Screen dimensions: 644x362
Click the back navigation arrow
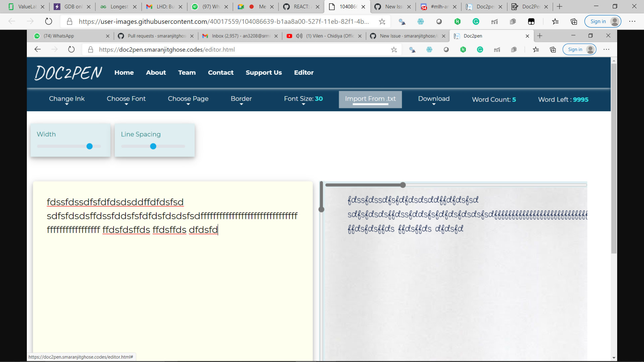pyautogui.click(x=38, y=49)
